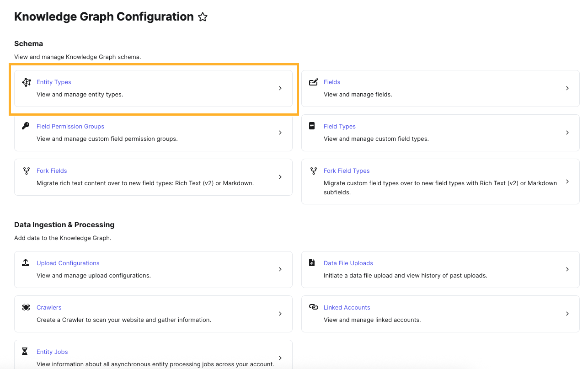This screenshot has height=369, width=588.
Task: Click 'View and manage entity types.' description
Action: [80, 95]
